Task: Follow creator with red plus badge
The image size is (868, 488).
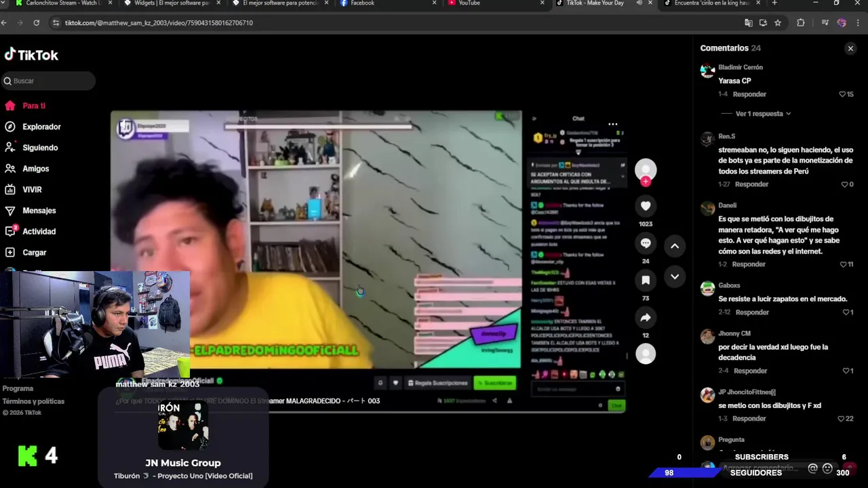Action: (646, 182)
